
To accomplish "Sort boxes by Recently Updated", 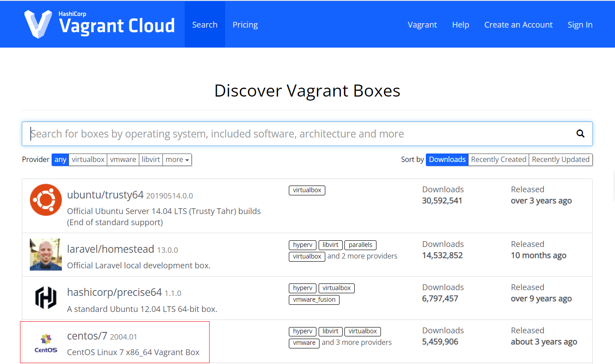I will [561, 159].
